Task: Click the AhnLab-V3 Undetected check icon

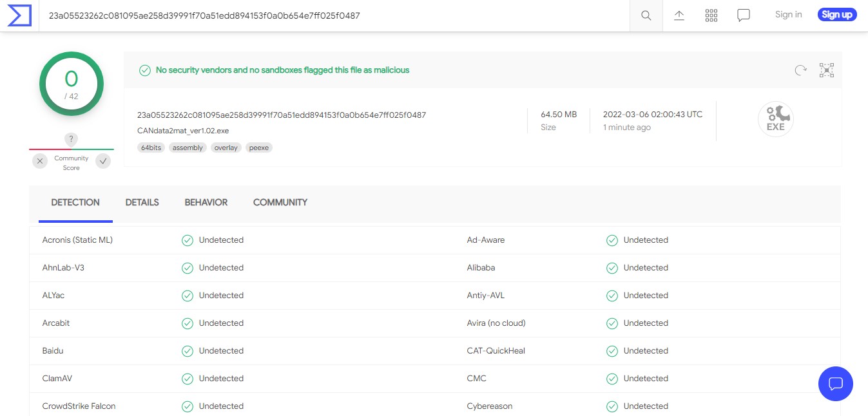Action: (x=188, y=268)
